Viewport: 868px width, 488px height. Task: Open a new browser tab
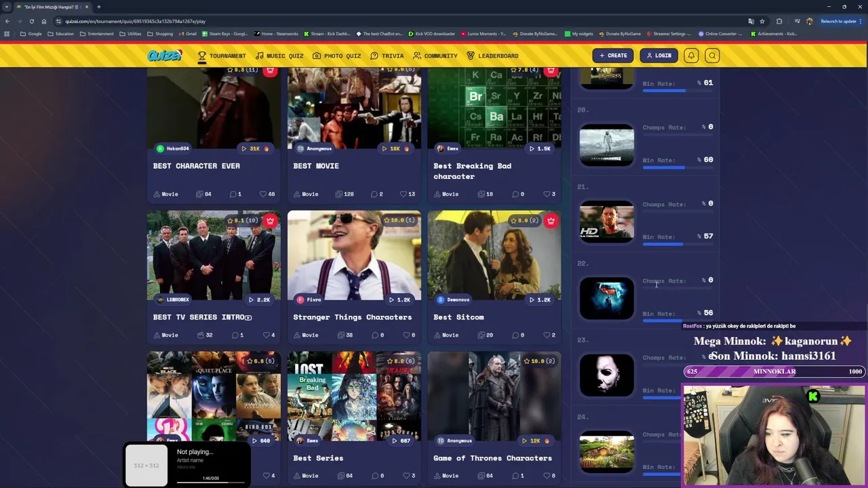(99, 7)
